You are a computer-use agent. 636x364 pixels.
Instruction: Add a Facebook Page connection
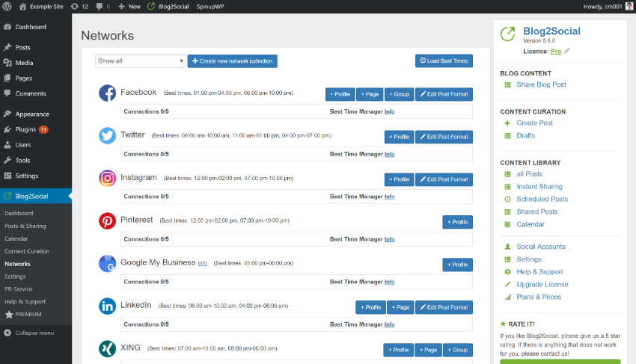pos(370,94)
